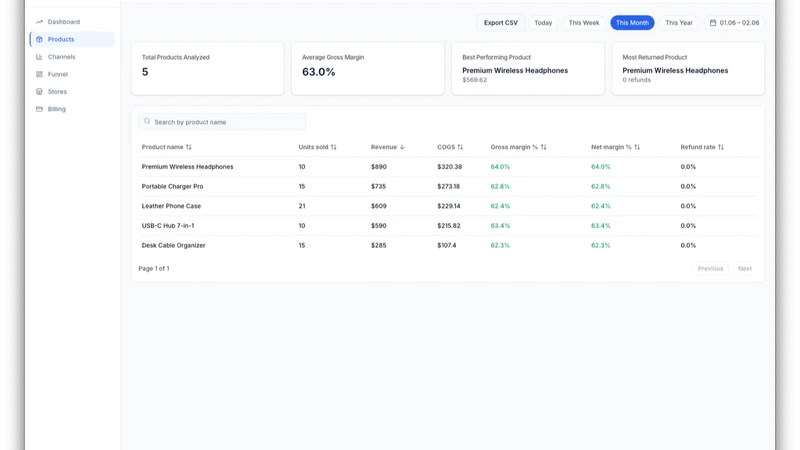Click the $215.82 COGS value
800x450 pixels.
448,226
